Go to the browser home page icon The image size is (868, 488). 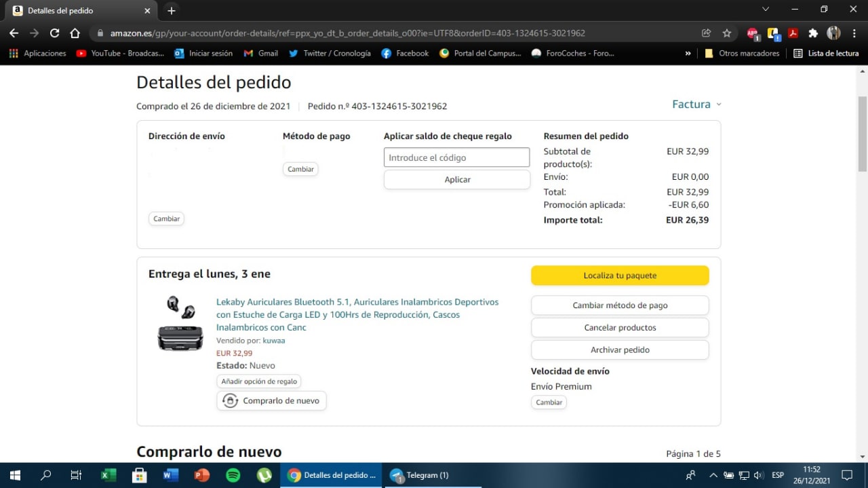tap(75, 33)
